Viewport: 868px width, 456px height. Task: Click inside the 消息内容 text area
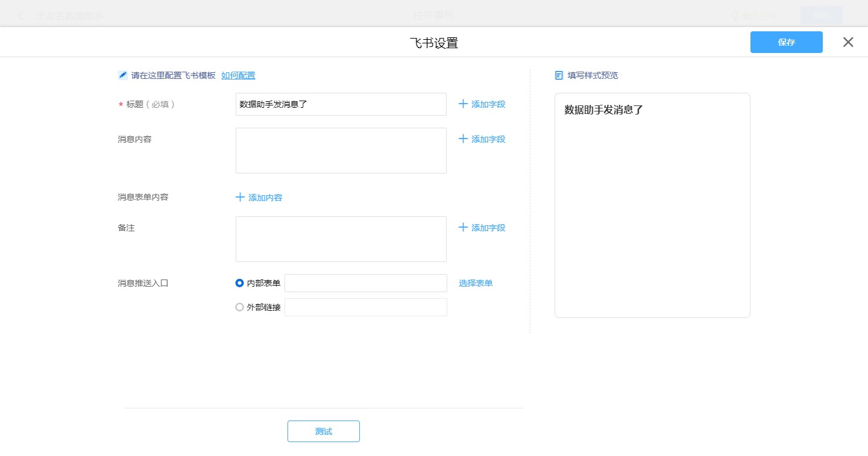point(341,151)
